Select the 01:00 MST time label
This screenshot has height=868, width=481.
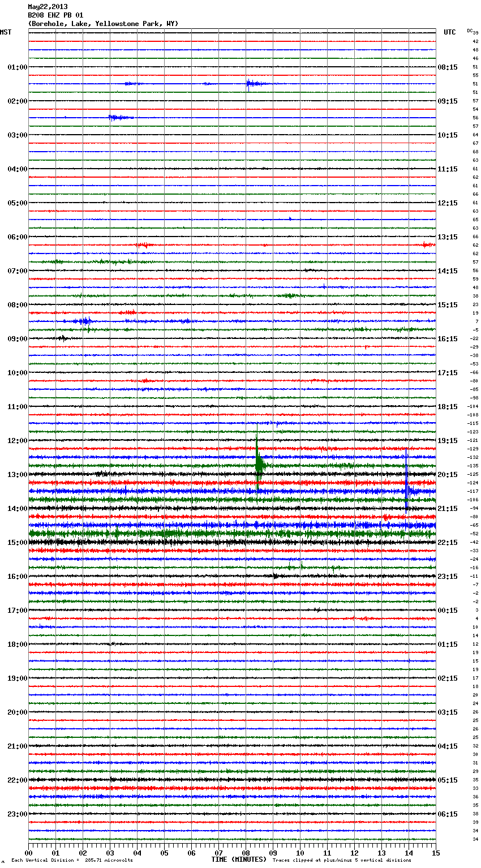17,67
